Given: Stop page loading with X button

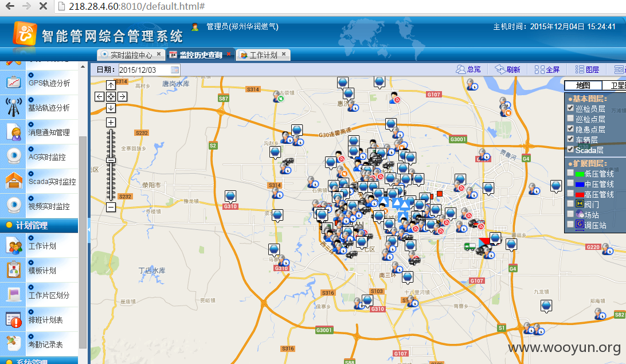Looking at the screenshot, I should [43, 6].
